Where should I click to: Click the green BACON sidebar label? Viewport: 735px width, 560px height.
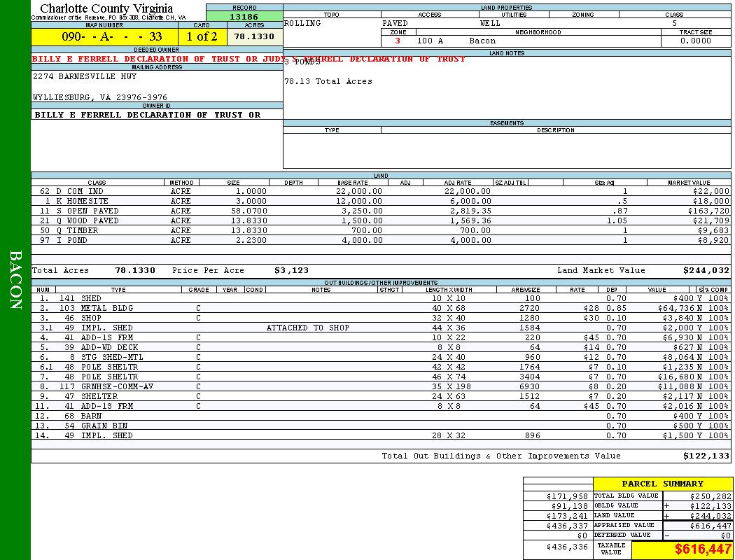coord(15,280)
